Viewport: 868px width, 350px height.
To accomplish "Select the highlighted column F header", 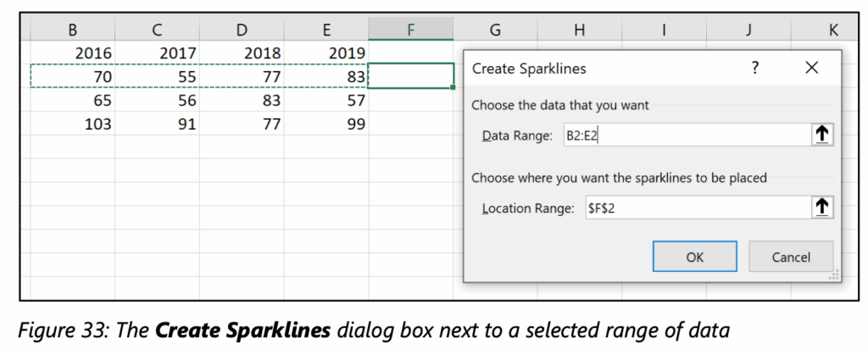I will [411, 31].
